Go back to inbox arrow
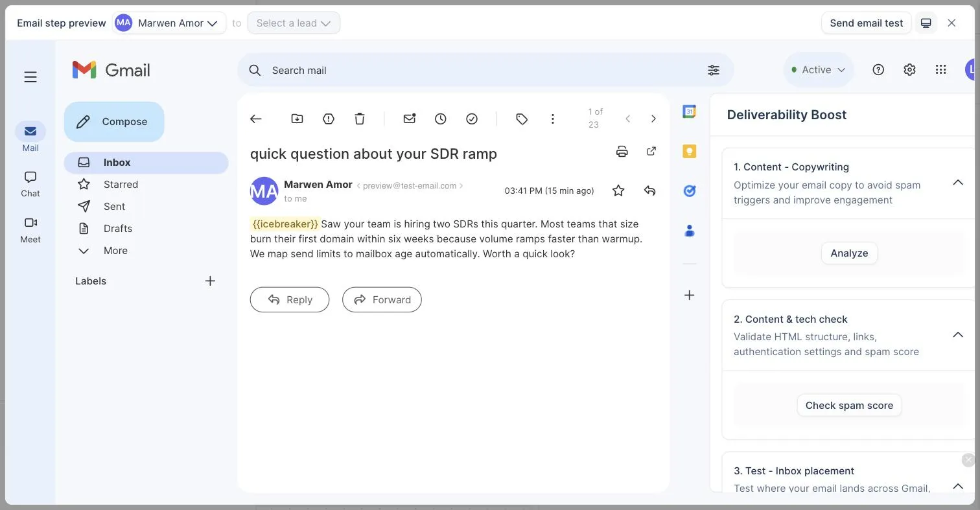Viewport: 980px width, 510px height. click(256, 119)
